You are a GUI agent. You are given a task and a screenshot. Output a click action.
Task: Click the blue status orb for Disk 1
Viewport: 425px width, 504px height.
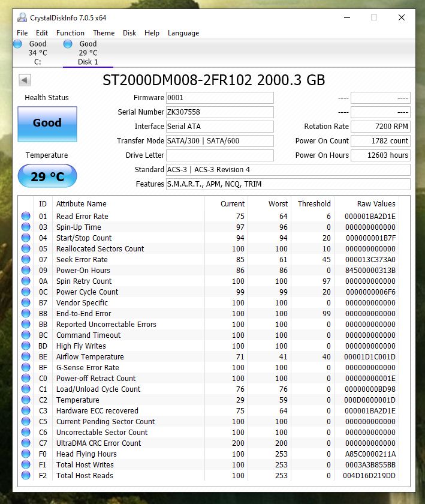[x=68, y=44]
